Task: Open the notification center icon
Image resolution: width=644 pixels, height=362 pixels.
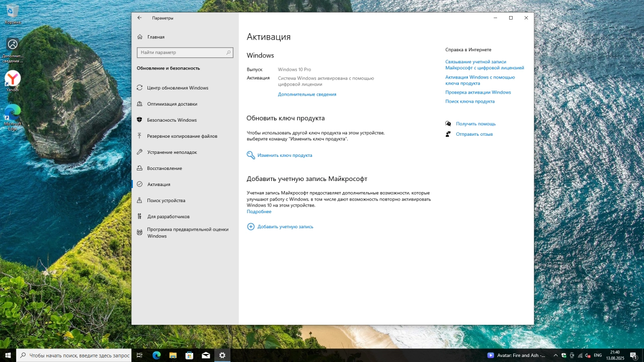Action: [x=633, y=355]
